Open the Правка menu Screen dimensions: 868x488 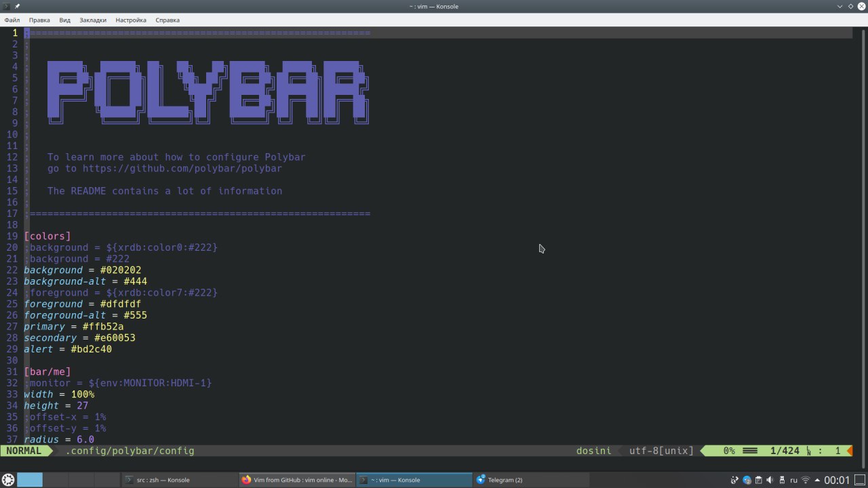click(39, 20)
